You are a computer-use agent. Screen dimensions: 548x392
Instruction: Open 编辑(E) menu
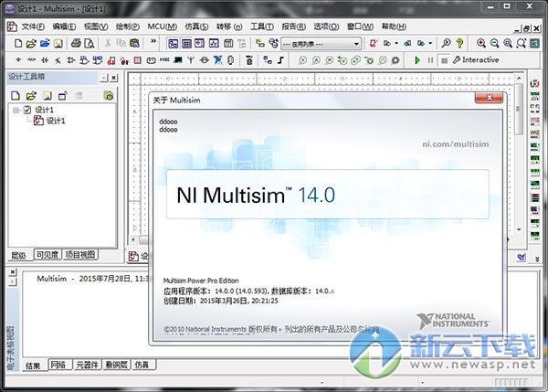tap(64, 26)
